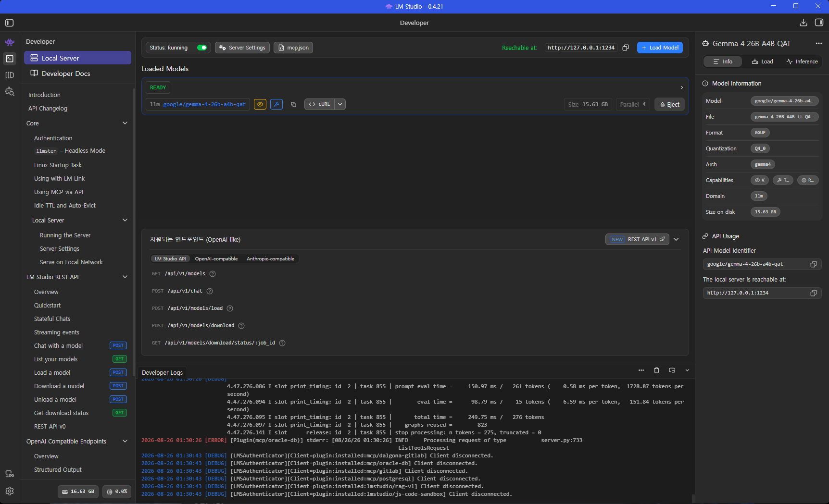
Task: Open llmster Headless Mode docs page
Action: pyautogui.click(x=70, y=151)
